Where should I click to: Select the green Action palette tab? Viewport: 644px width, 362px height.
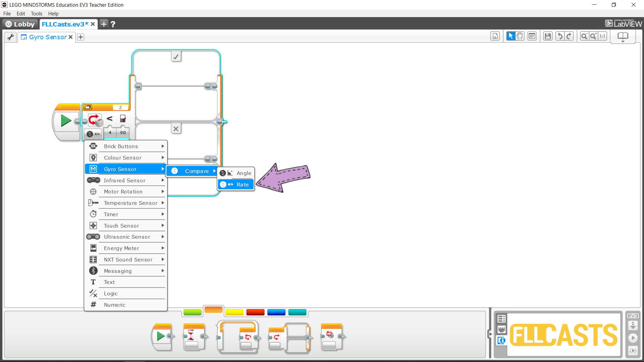(x=193, y=312)
